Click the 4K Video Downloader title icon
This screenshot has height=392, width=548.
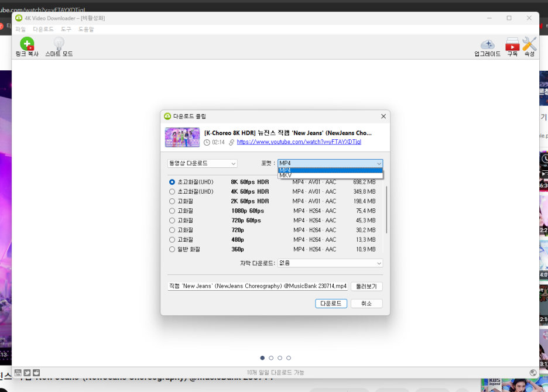pyautogui.click(x=19, y=18)
